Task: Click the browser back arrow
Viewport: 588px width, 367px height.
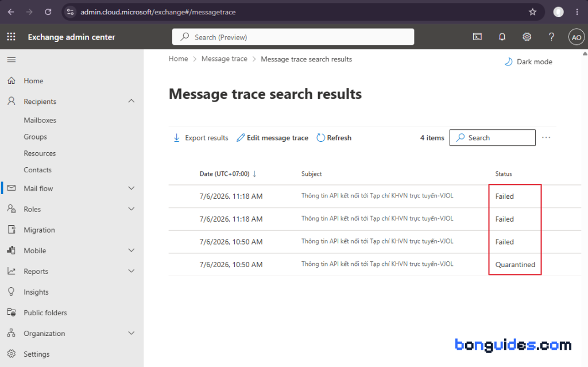Action: click(x=11, y=12)
